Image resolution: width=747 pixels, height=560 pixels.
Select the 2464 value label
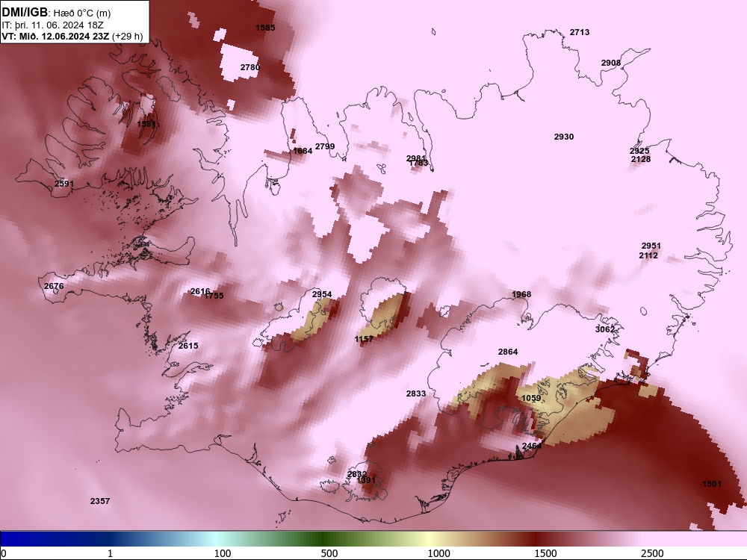click(x=532, y=446)
